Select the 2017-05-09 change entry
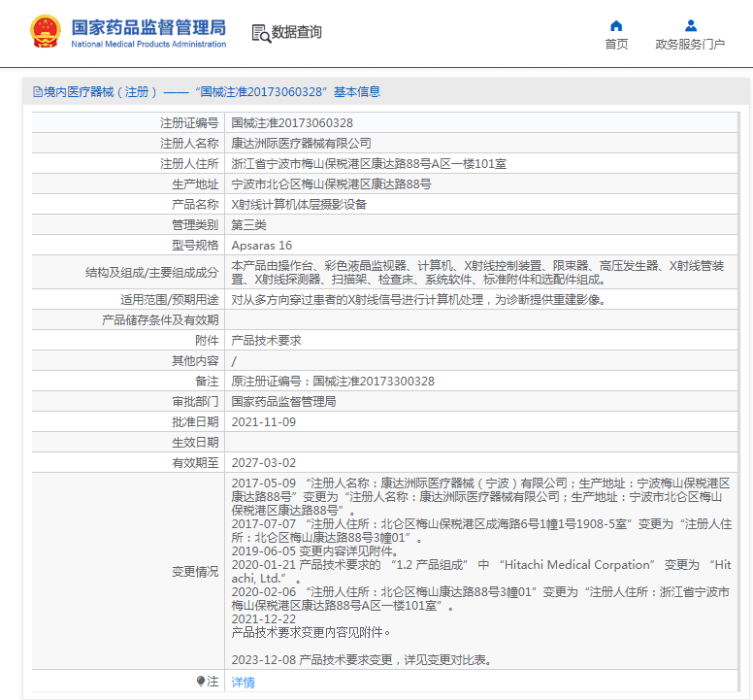This screenshot has width=753, height=700. 480,496
